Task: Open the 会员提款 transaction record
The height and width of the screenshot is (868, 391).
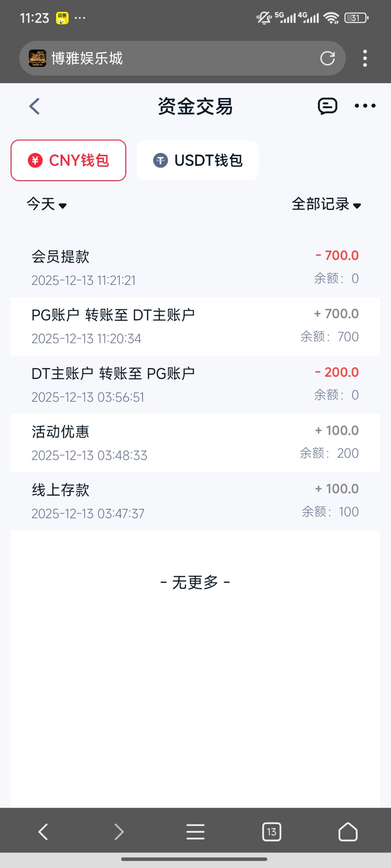Action: 195,268
